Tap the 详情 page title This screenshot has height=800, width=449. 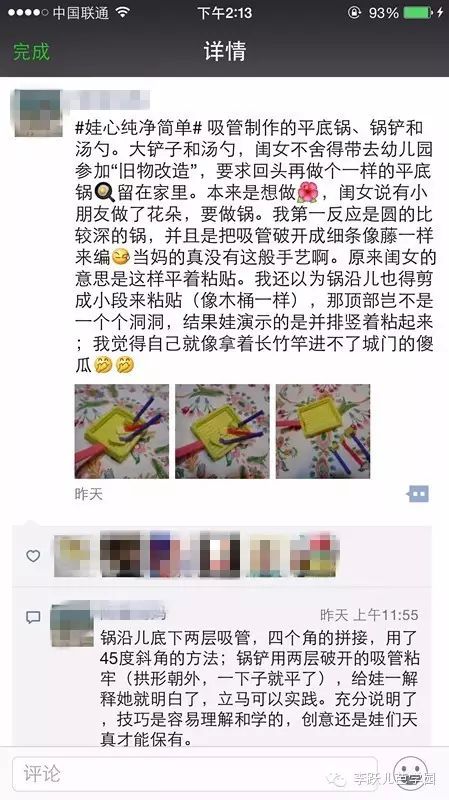tap(224, 52)
